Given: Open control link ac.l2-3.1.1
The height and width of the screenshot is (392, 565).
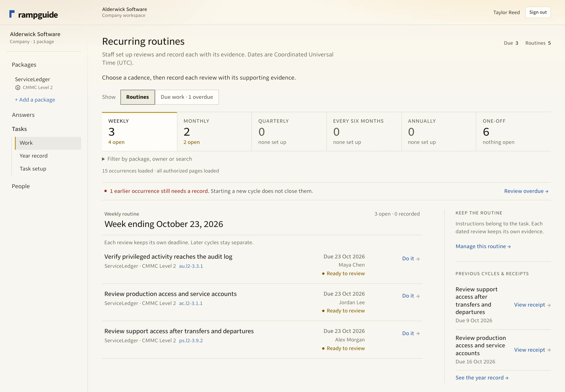Looking at the screenshot, I should point(191,303).
